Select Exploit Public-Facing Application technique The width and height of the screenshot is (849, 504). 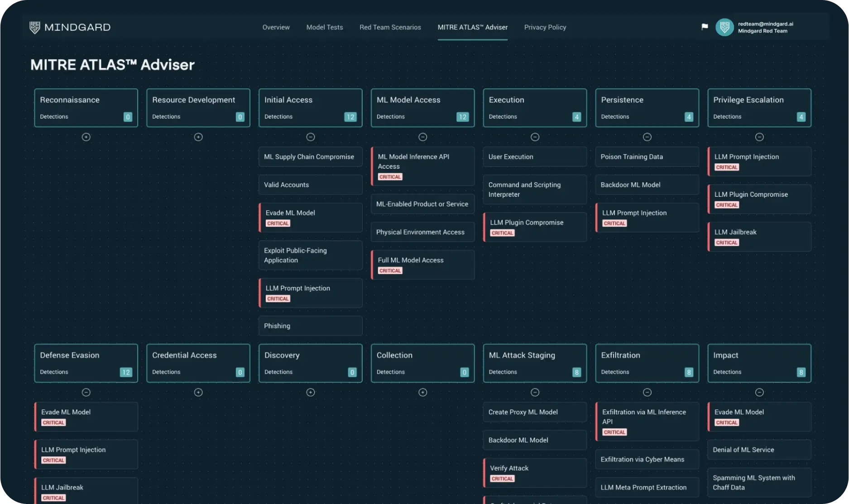coord(311,255)
